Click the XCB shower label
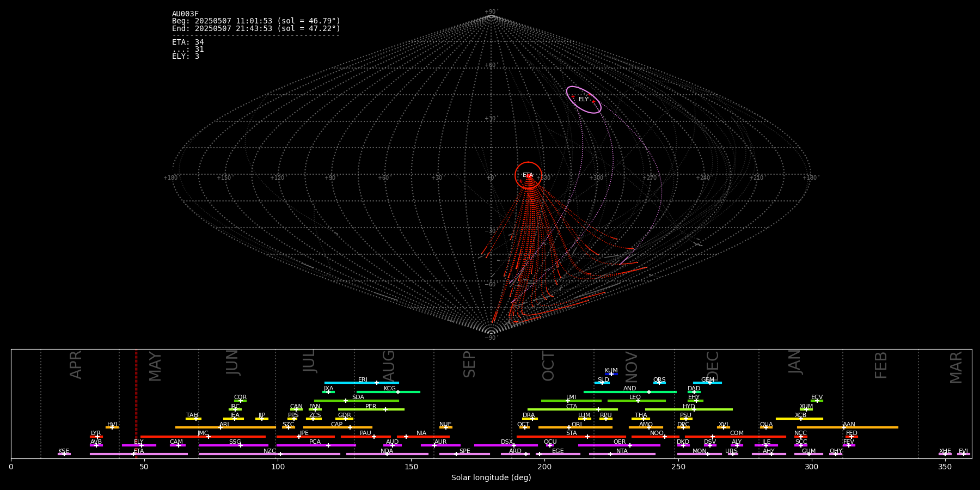 (801, 415)
